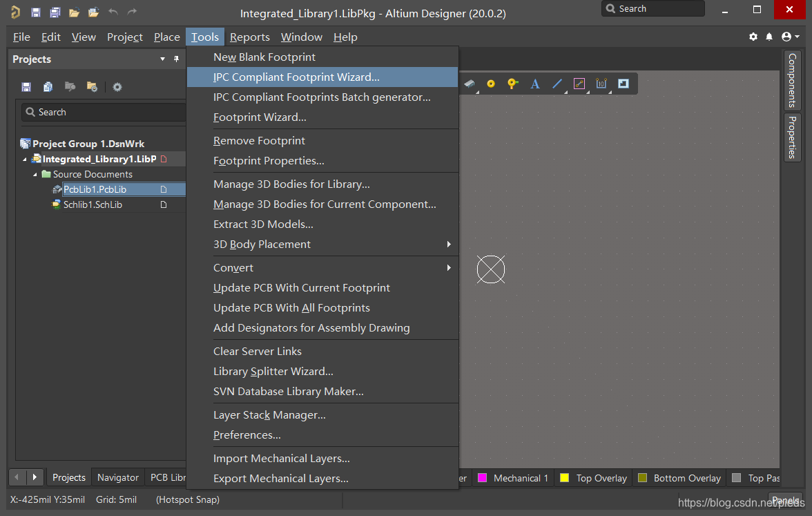The image size is (812, 516).
Task: Click the notifications bell icon
Action: pos(770,37)
